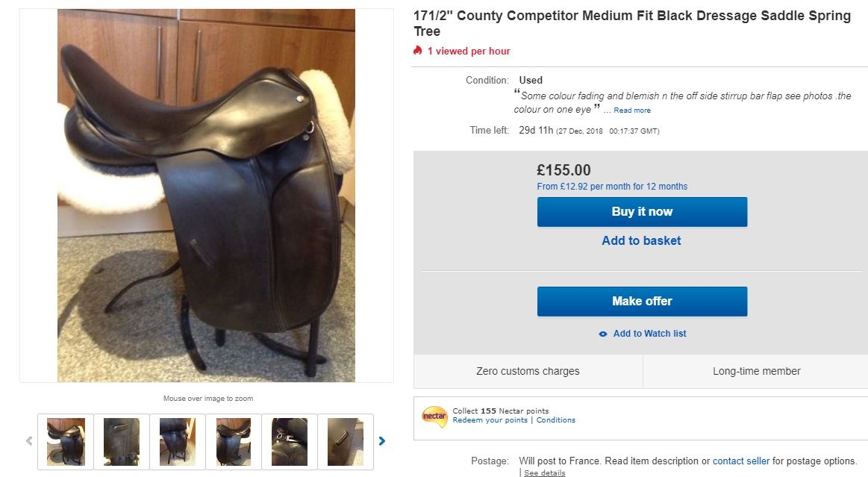Select the third saddle-on-stand thumbnail
Viewport: 868px width, 477px height.
[x=178, y=442]
